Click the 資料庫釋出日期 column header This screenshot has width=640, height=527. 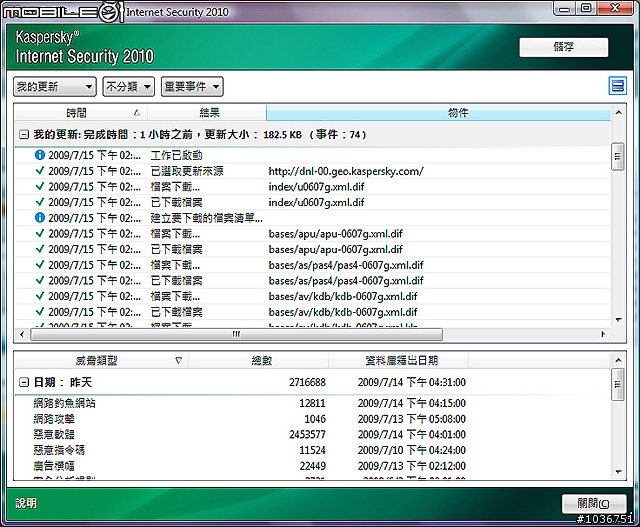[398, 360]
